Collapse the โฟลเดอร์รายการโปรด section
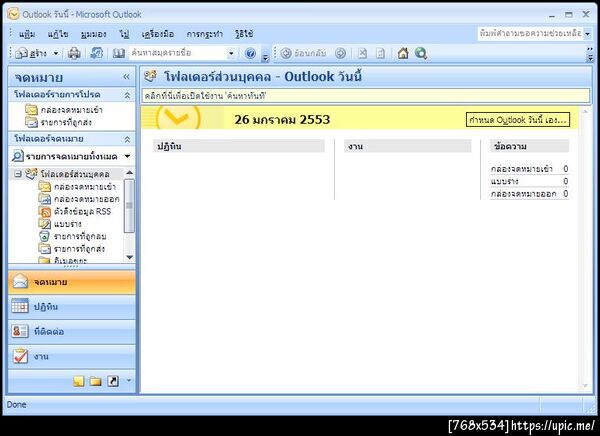The image size is (600, 436). coord(127,95)
